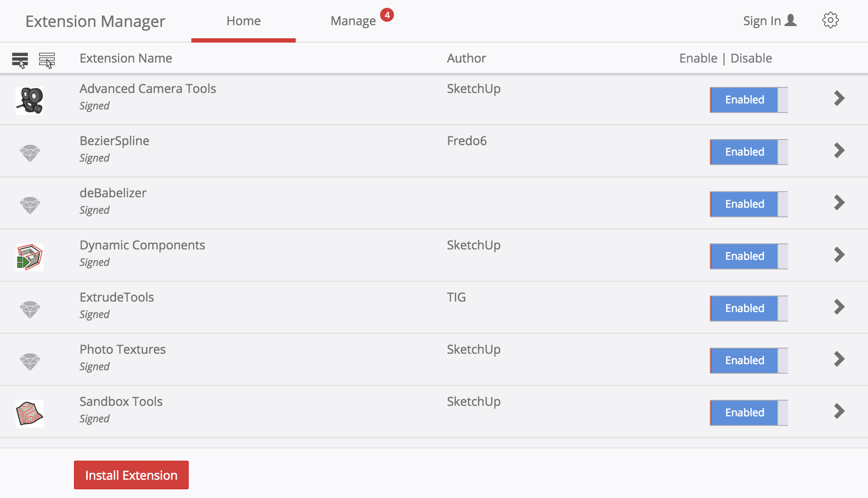The image size is (868, 498).
Task: Select the Home tab
Action: click(244, 21)
